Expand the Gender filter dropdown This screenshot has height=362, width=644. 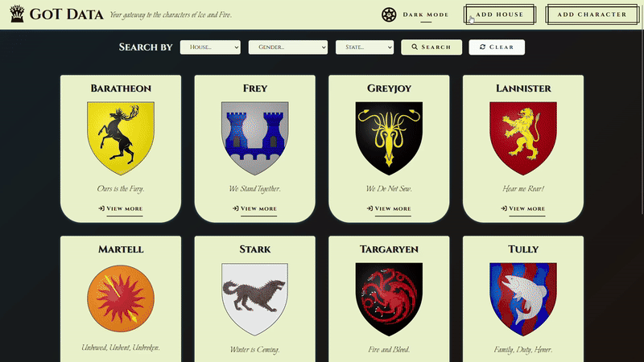coord(288,47)
